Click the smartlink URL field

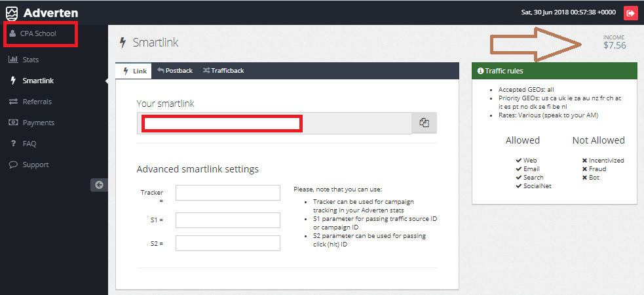pos(275,123)
